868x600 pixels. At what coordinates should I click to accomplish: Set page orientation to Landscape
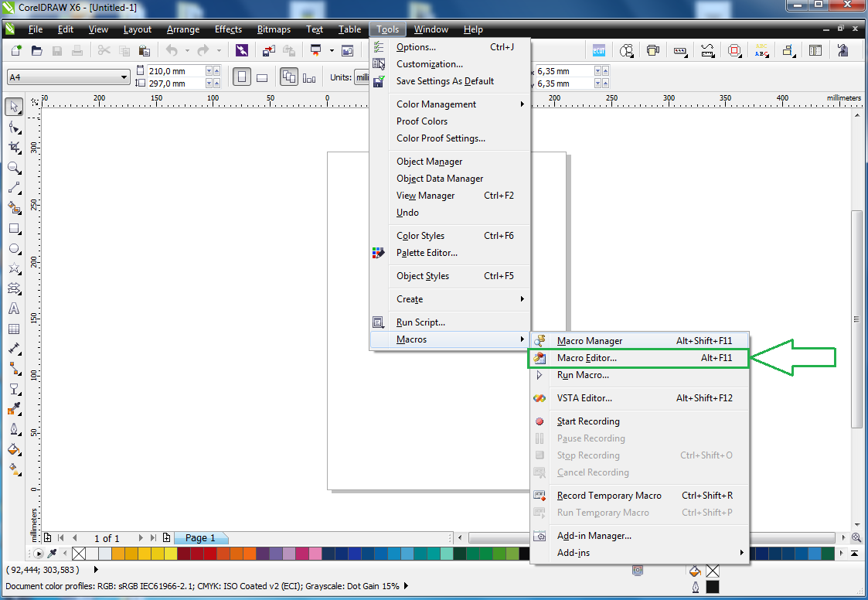262,77
